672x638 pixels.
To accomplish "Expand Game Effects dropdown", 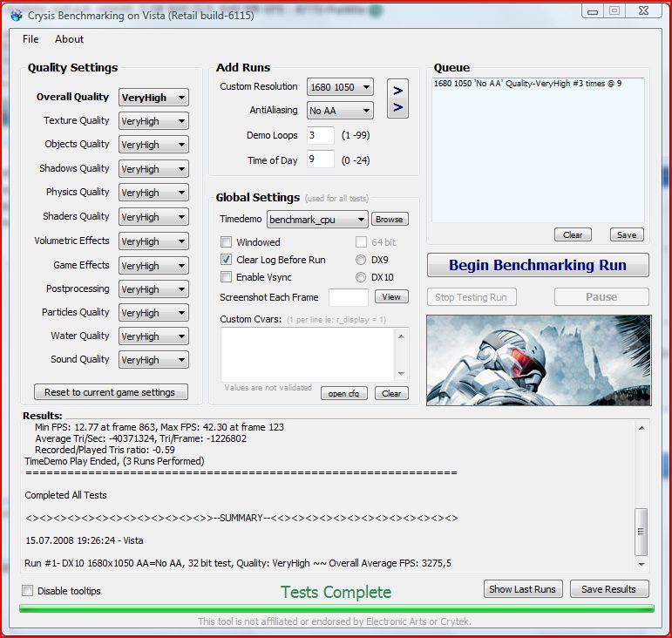I will [153, 266].
